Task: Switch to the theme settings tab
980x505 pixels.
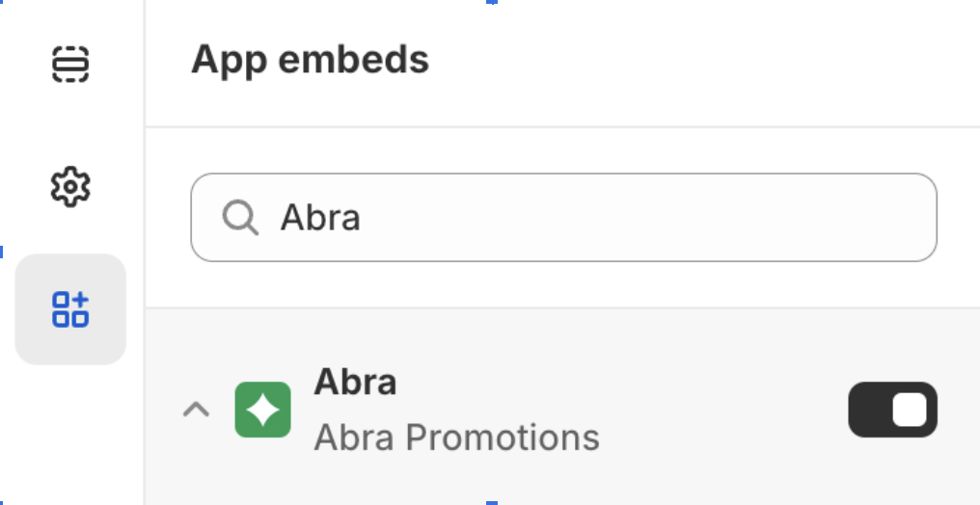Action: tap(70, 186)
